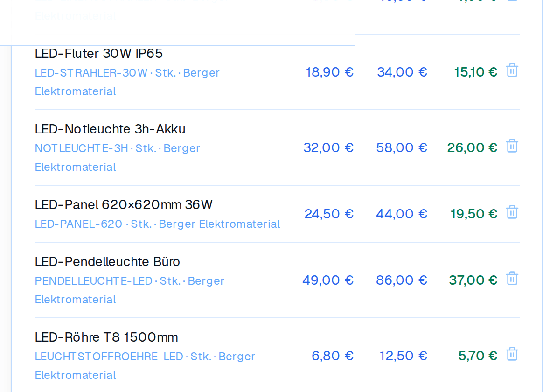Screen dimensions: 543x392
Task: Click the 18,90 € purchase price
Action: click(330, 72)
